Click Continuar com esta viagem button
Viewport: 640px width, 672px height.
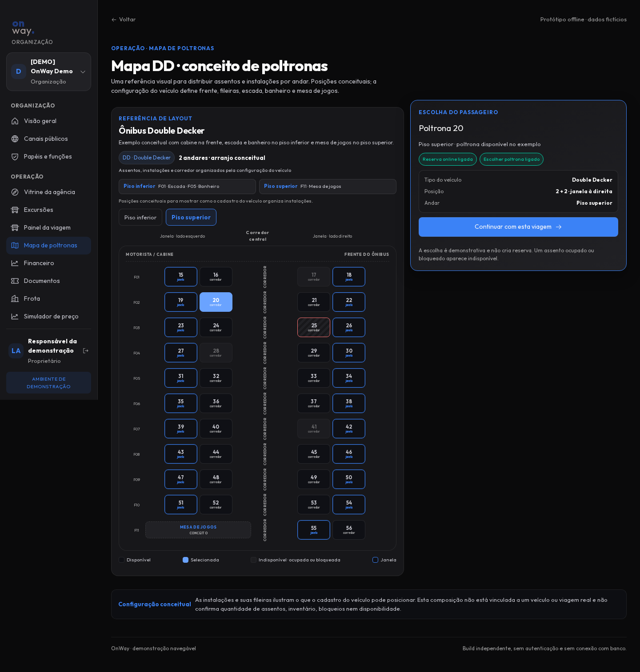pyautogui.click(x=518, y=227)
